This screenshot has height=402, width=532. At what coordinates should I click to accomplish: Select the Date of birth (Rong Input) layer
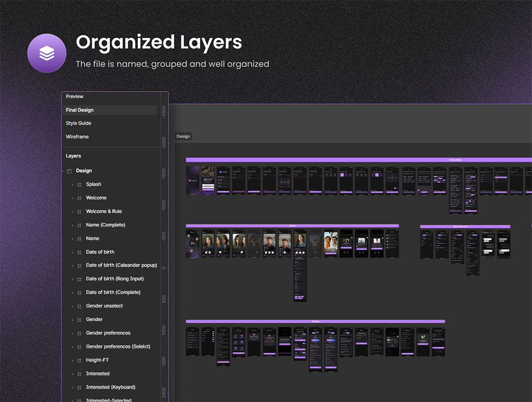(115, 279)
